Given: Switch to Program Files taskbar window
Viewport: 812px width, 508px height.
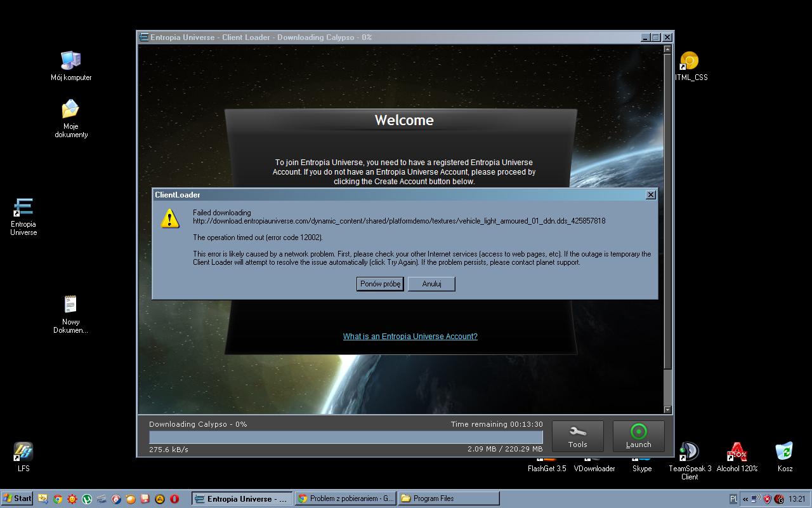Looking at the screenshot, I should pos(448,498).
